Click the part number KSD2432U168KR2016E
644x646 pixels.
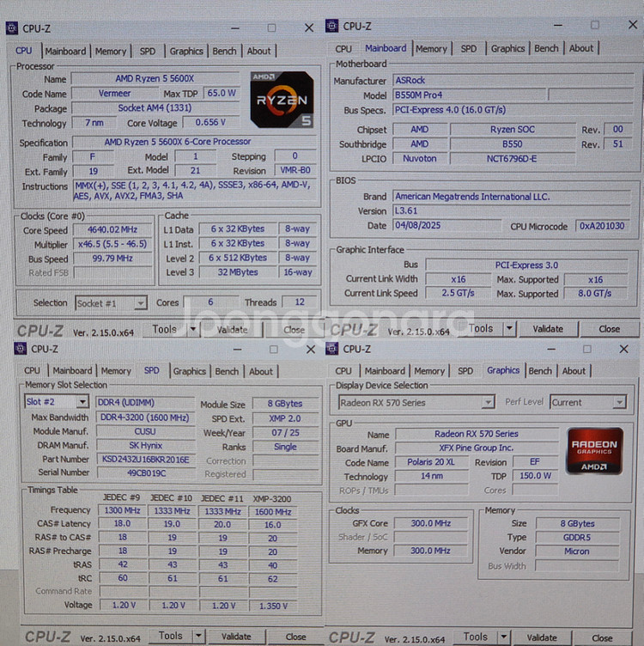pos(146,460)
